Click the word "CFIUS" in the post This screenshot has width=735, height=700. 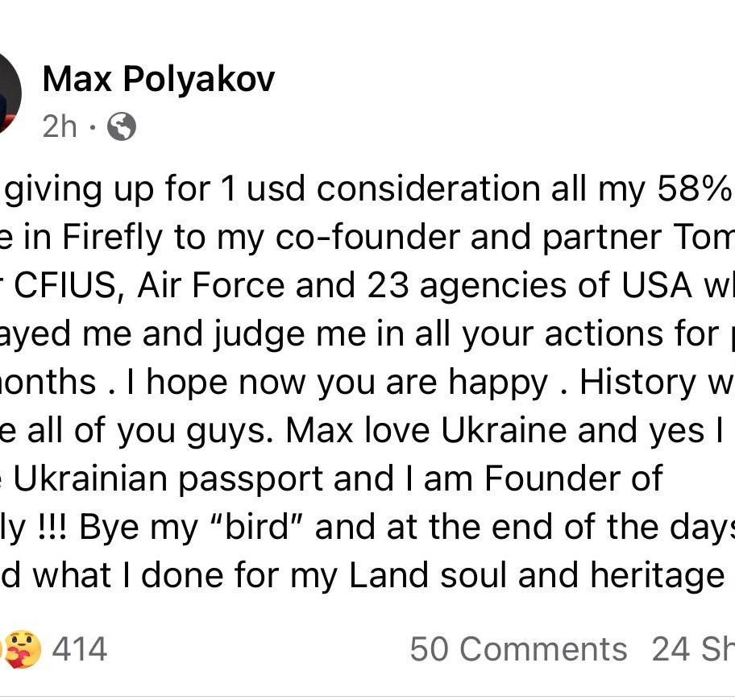click(x=65, y=285)
